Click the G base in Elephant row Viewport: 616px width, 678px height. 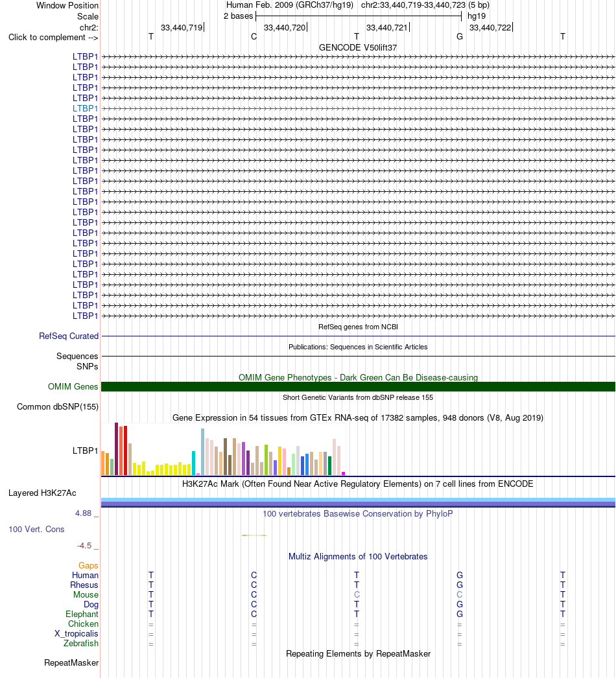point(460,614)
